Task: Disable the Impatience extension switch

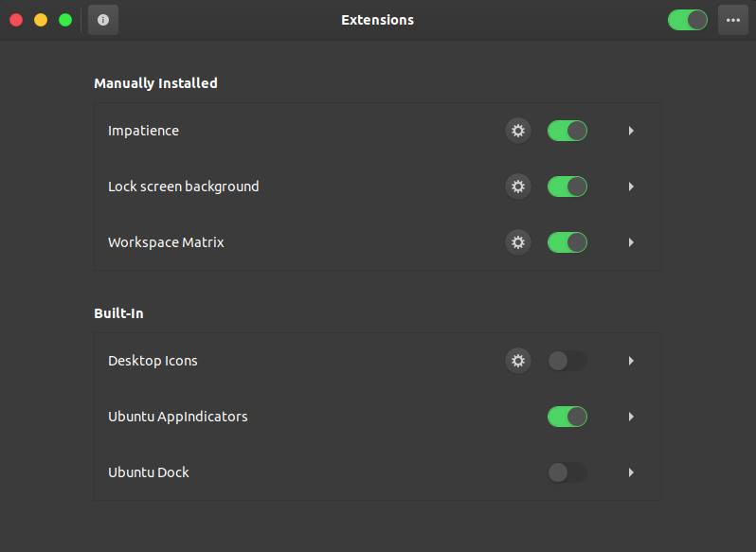Action: pos(567,131)
